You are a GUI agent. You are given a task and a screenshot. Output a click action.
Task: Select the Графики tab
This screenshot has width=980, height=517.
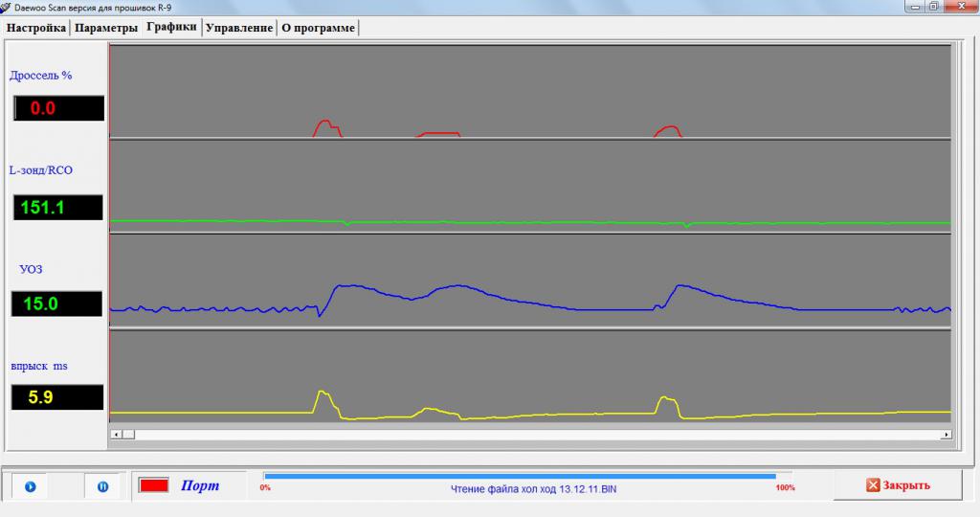(171, 27)
